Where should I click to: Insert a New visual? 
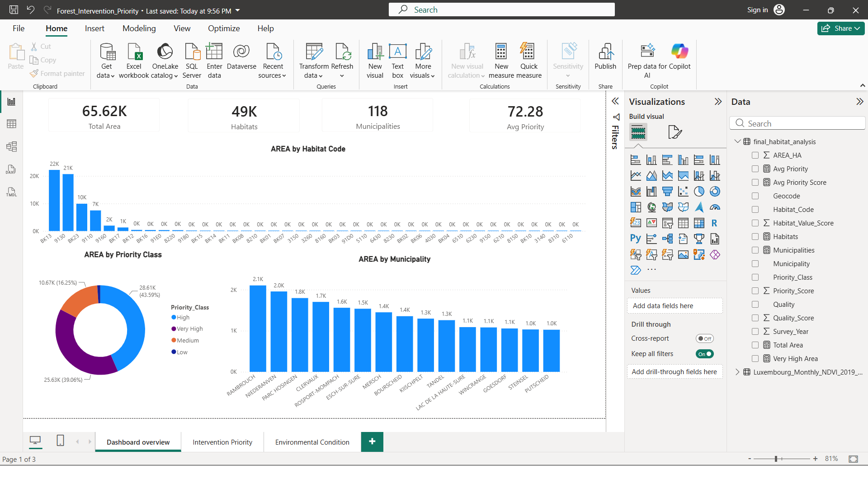click(x=375, y=61)
